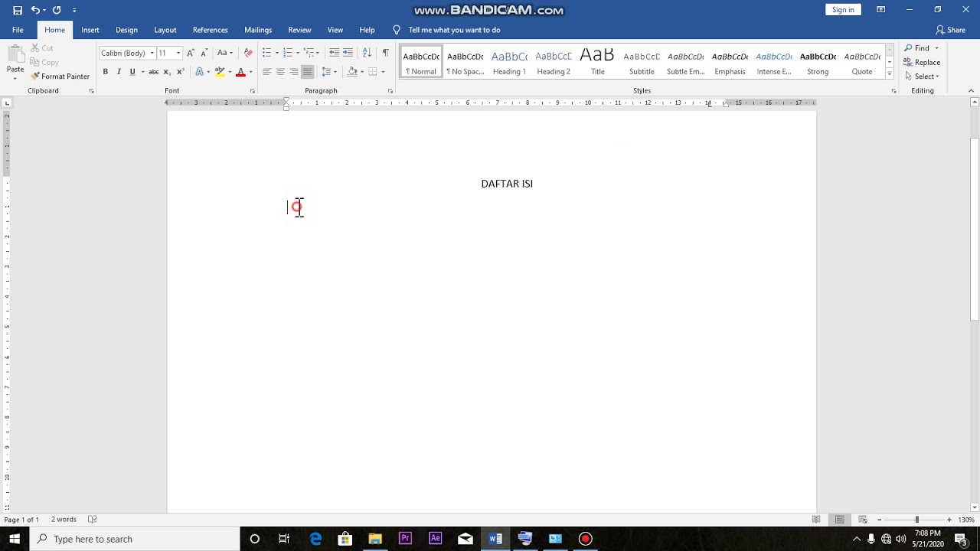
Task: Toggle show paragraph marks
Action: [385, 53]
